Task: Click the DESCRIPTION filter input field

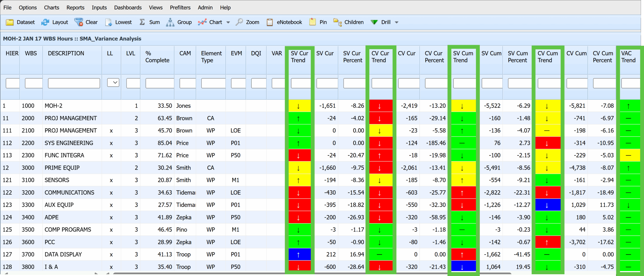Action: (74, 83)
